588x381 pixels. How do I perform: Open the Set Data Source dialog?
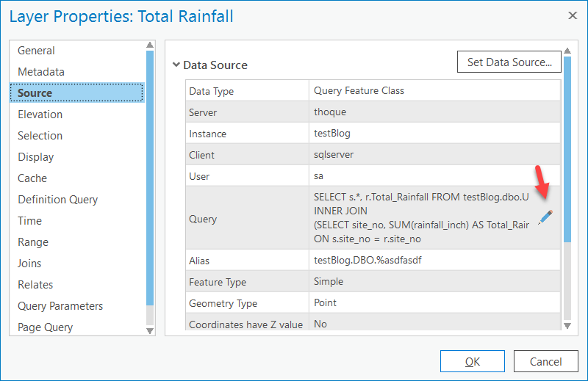509,62
